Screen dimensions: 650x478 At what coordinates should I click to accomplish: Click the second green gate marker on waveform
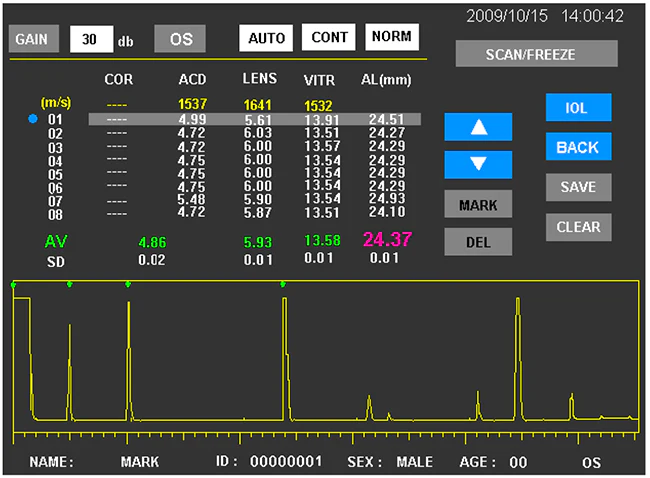coord(70,284)
